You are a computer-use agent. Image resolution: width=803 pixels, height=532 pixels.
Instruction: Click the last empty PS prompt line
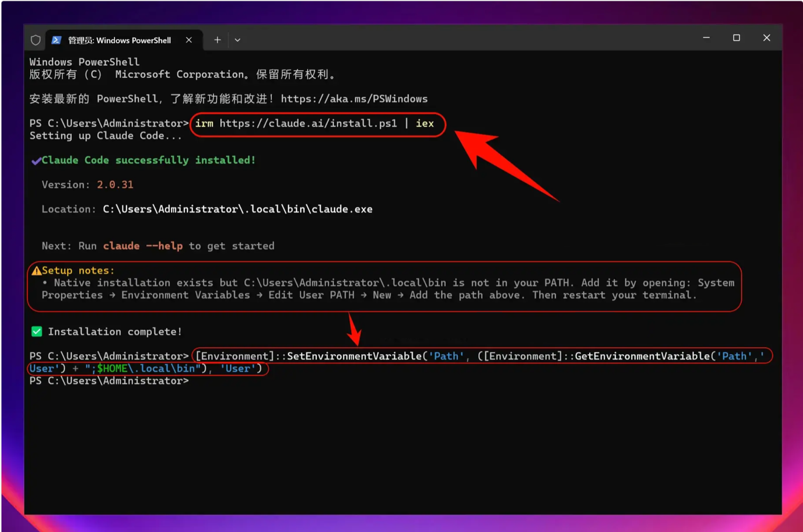pyautogui.click(x=109, y=381)
